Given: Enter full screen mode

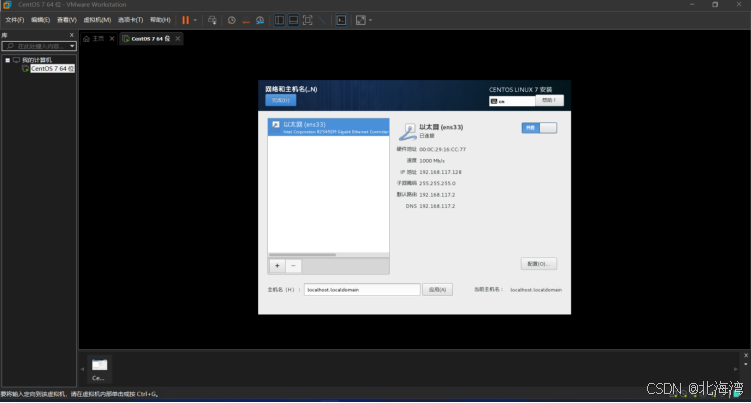Looking at the screenshot, I should (308, 20).
